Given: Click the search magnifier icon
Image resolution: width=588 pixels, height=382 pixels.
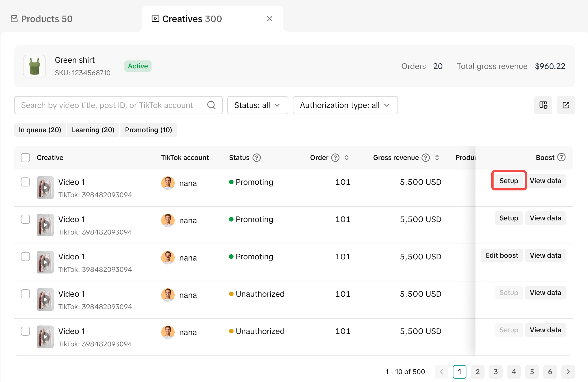Looking at the screenshot, I should 211,105.
